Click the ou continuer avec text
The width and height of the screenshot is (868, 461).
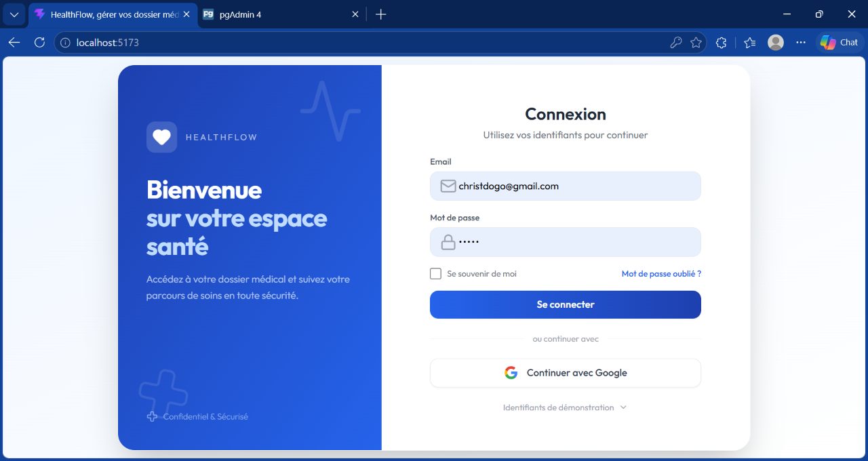point(566,339)
